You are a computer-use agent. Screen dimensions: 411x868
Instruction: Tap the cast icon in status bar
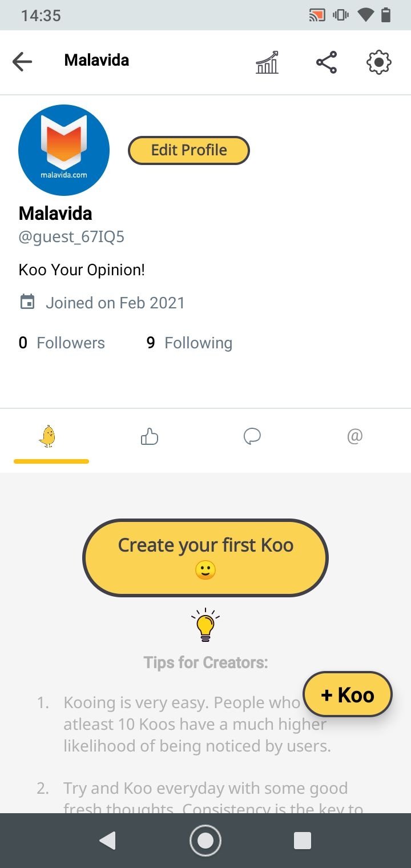[x=317, y=15]
